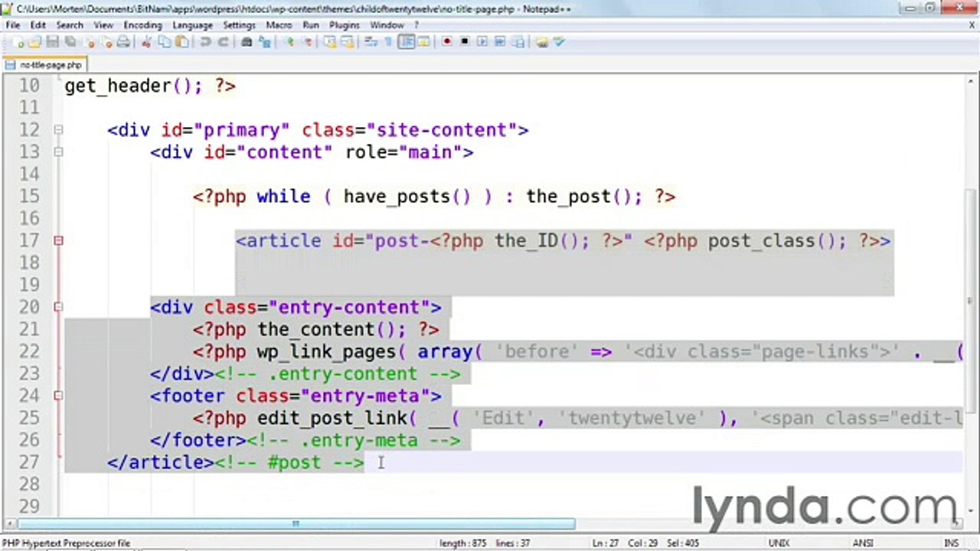Image resolution: width=980 pixels, height=551 pixels.
Task: Click the Close All documents icon
Action: (107, 42)
